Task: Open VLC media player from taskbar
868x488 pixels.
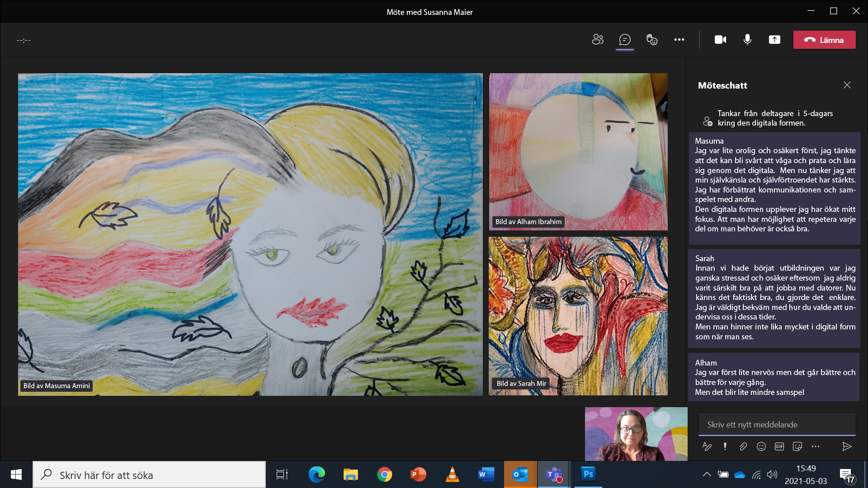Action: click(x=452, y=474)
